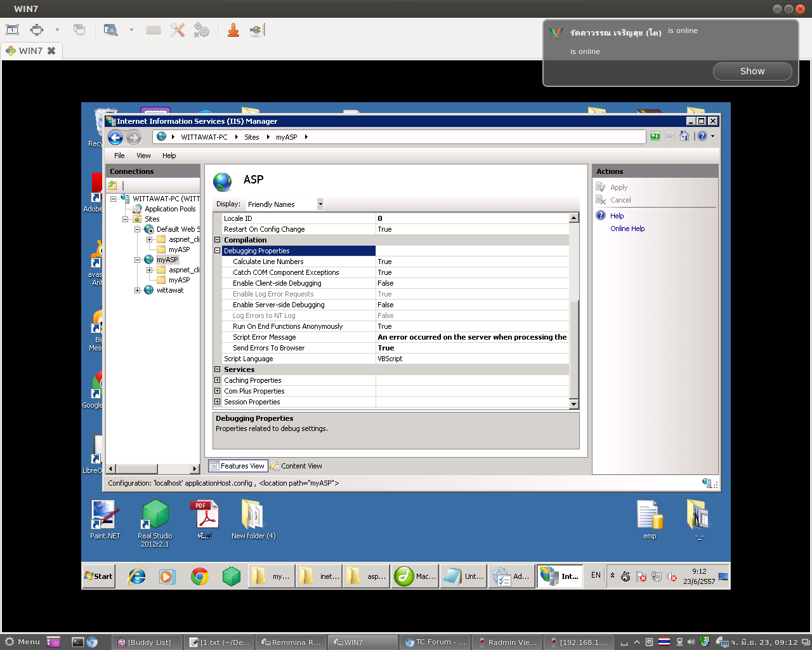Open Google Chrome from Windows taskbar

coord(200,576)
